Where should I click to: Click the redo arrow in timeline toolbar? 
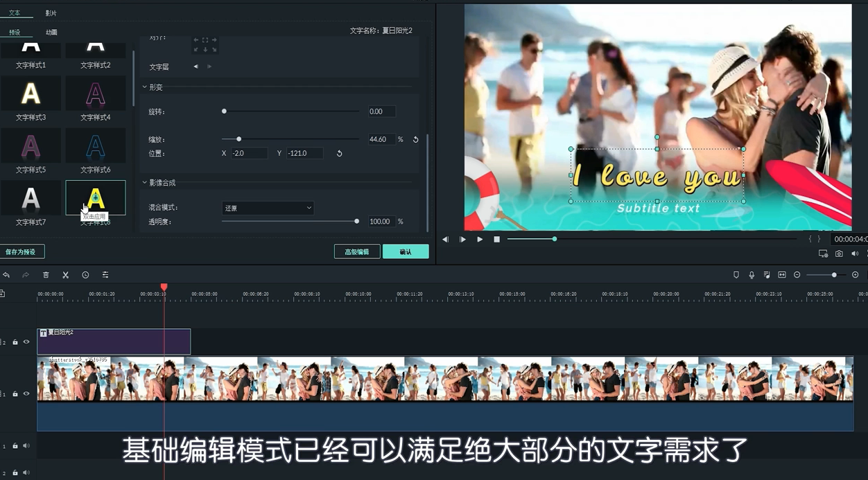point(26,275)
